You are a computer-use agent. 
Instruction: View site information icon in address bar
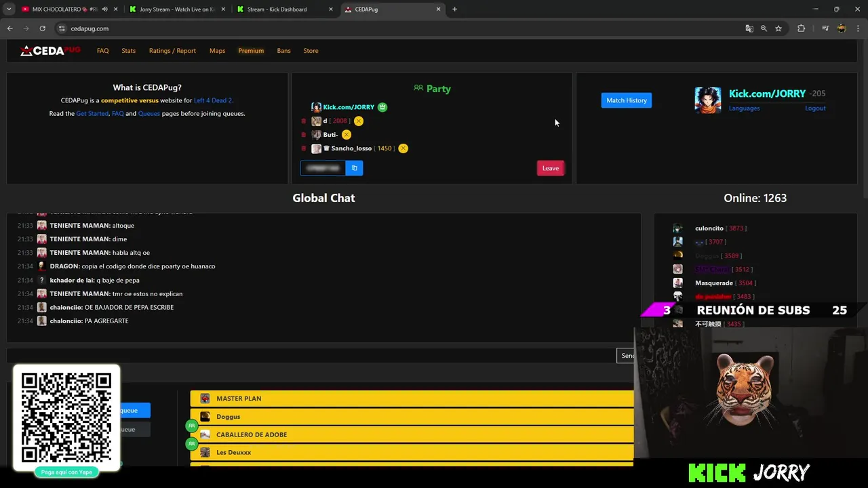point(62,28)
